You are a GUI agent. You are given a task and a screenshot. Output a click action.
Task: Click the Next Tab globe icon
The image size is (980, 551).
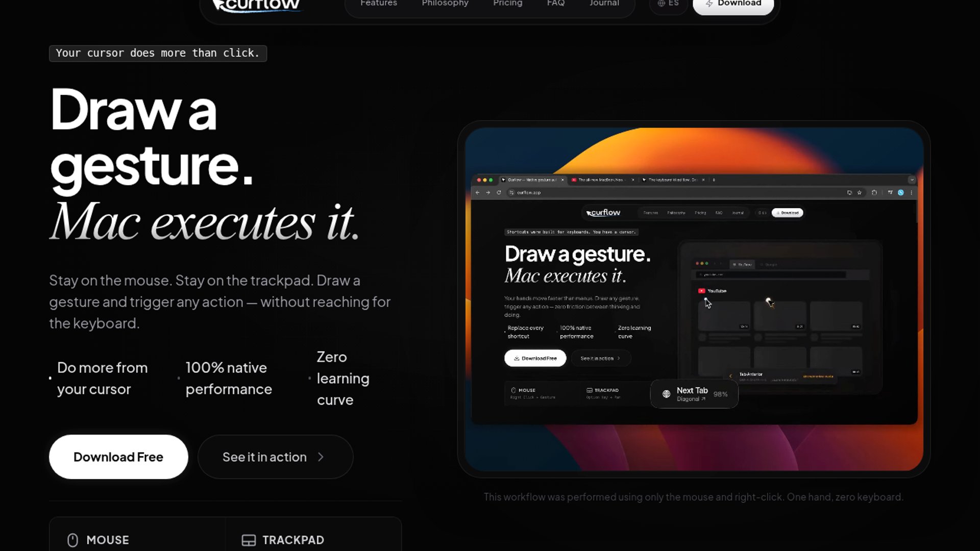click(666, 394)
